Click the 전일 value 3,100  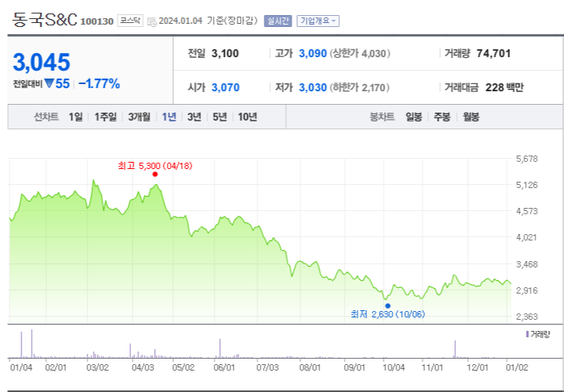click(225, 53)
